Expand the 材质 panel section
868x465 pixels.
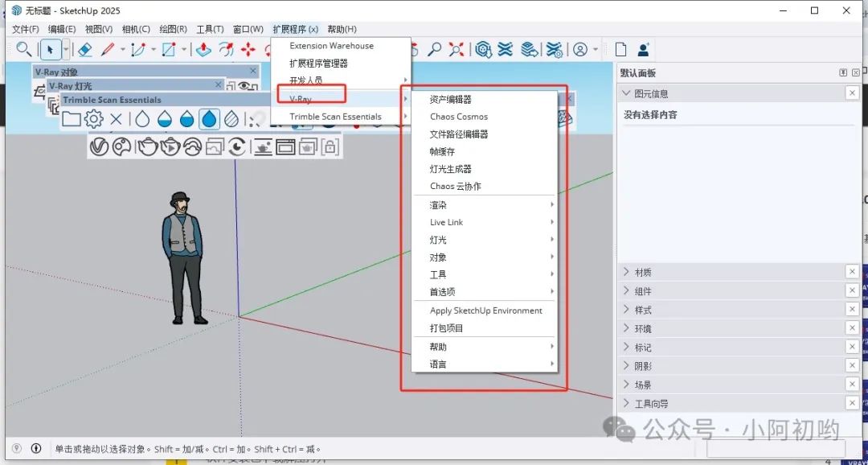pyautogui.click(x=626, y=272)
